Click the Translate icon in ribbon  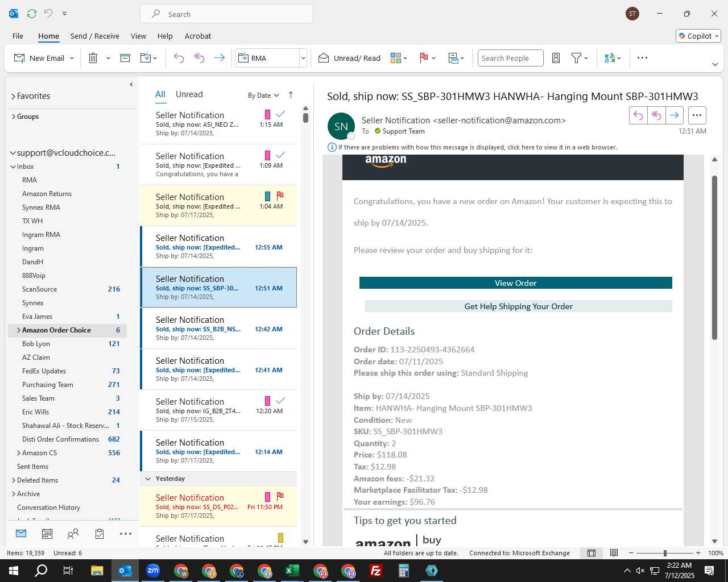610,58
